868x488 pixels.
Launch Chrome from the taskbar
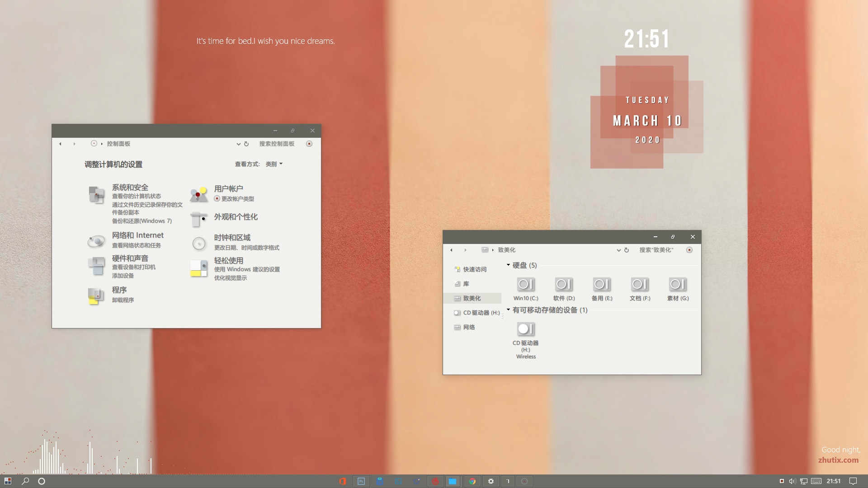coord(472,481)
